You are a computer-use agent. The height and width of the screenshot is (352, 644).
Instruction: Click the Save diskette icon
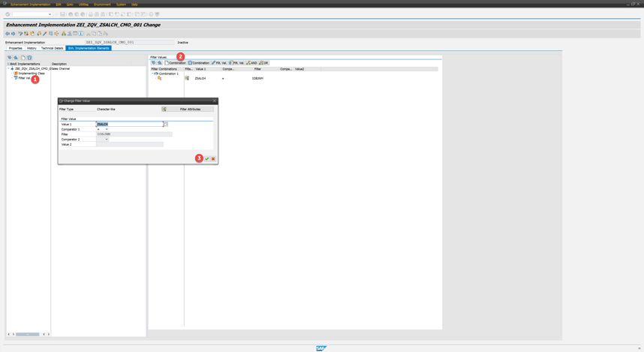[x=62, y=14]
